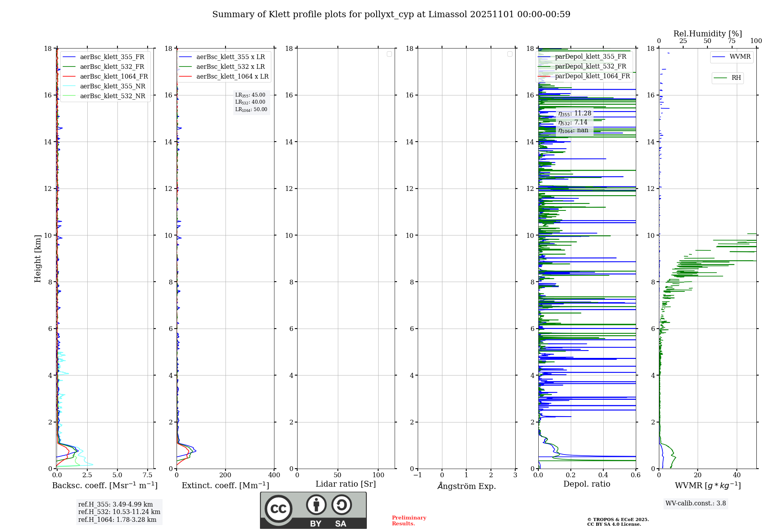Click the red aerBsc_klett_1064 x LR legend line
Image resolution: width=783 pixels, height=532 pixels.
[x=186, y=77]
